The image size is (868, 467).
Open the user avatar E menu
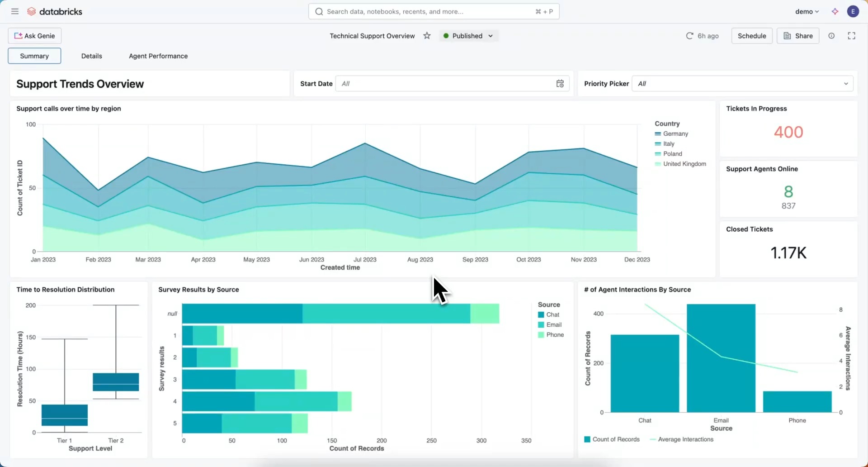tap(853, 11)
